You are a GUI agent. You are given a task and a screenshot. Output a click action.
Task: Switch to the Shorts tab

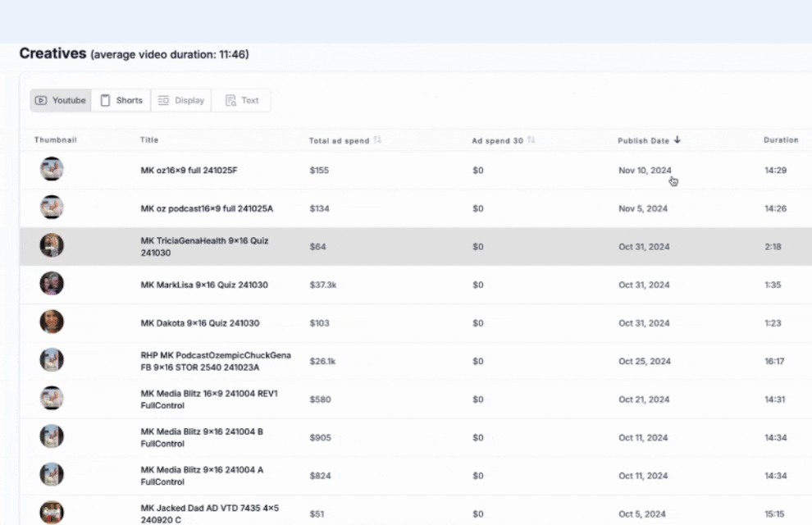pyautogui.click(x=121, y=99)
